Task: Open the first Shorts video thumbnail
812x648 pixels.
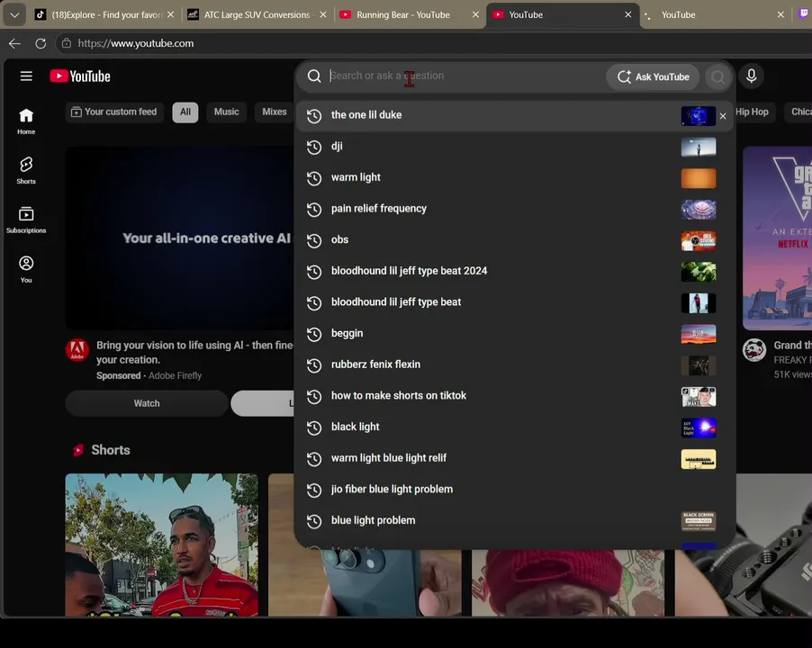Action: [x=161, y=544]
